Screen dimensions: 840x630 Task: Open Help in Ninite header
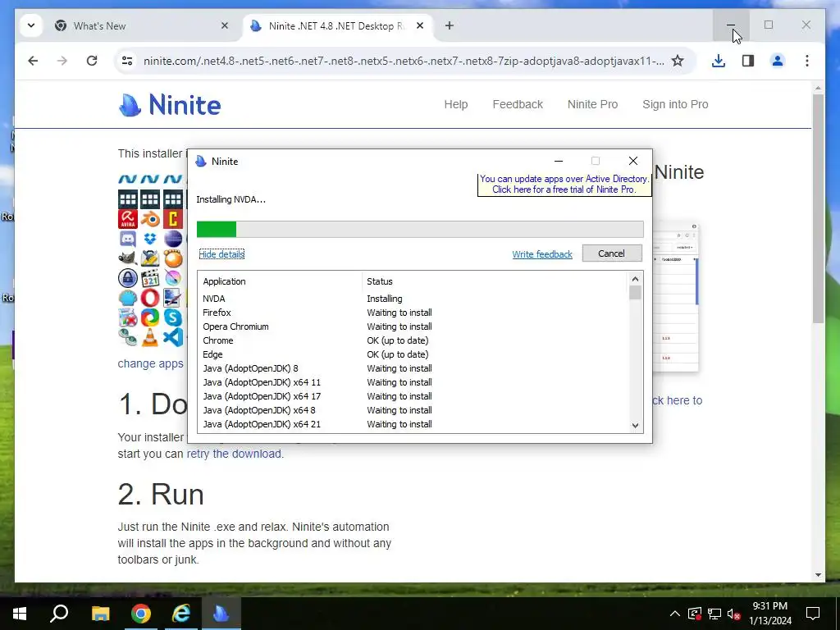point(456,104)
